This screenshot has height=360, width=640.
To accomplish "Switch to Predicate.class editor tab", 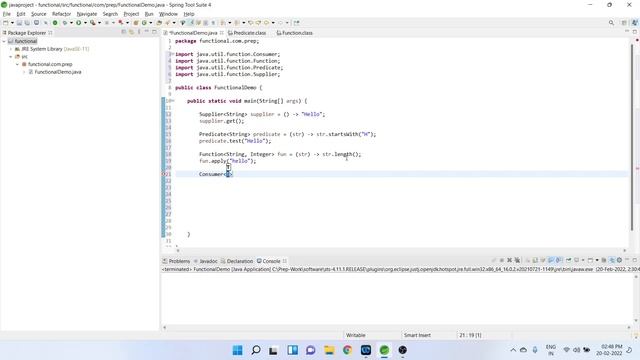I will pyautogui.click(x=247, y=33).
